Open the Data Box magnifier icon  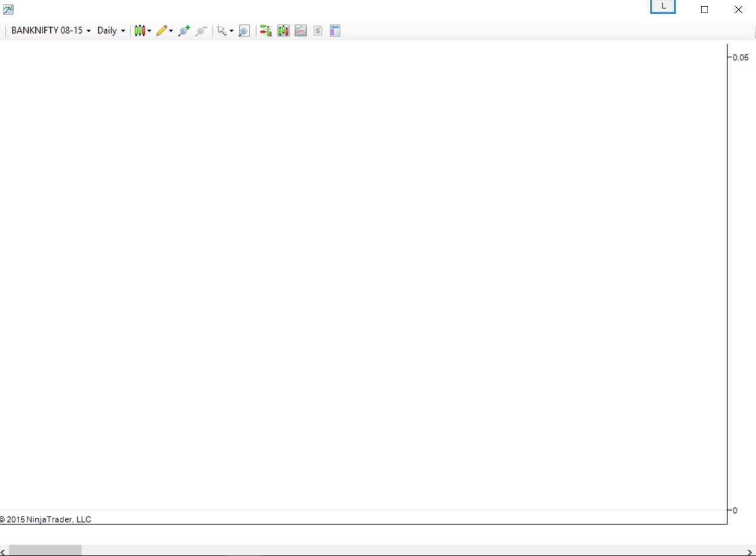click(x=244, y=30)
